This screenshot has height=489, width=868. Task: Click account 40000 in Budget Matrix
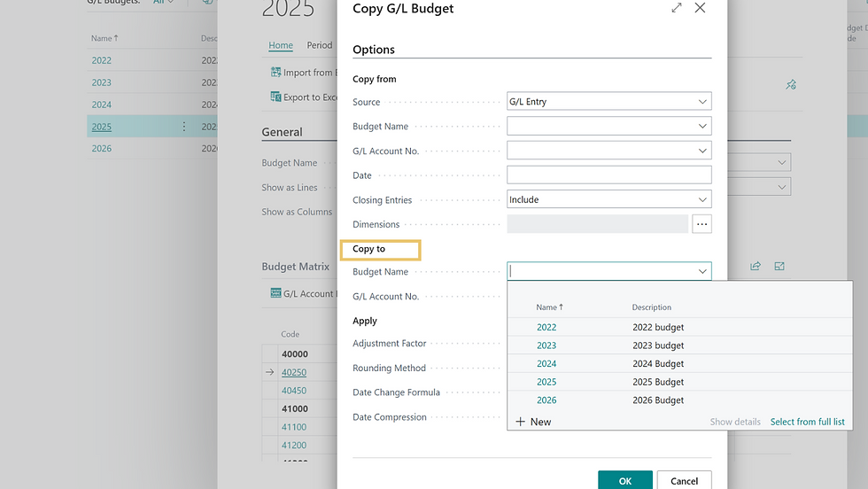point(294,353)
